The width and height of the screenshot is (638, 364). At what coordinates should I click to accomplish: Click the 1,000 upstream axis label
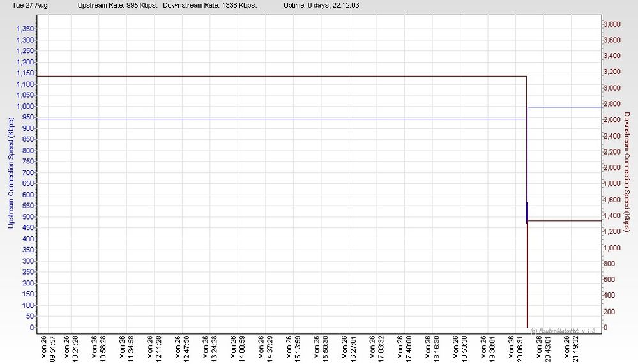click(x=26, y=107)
